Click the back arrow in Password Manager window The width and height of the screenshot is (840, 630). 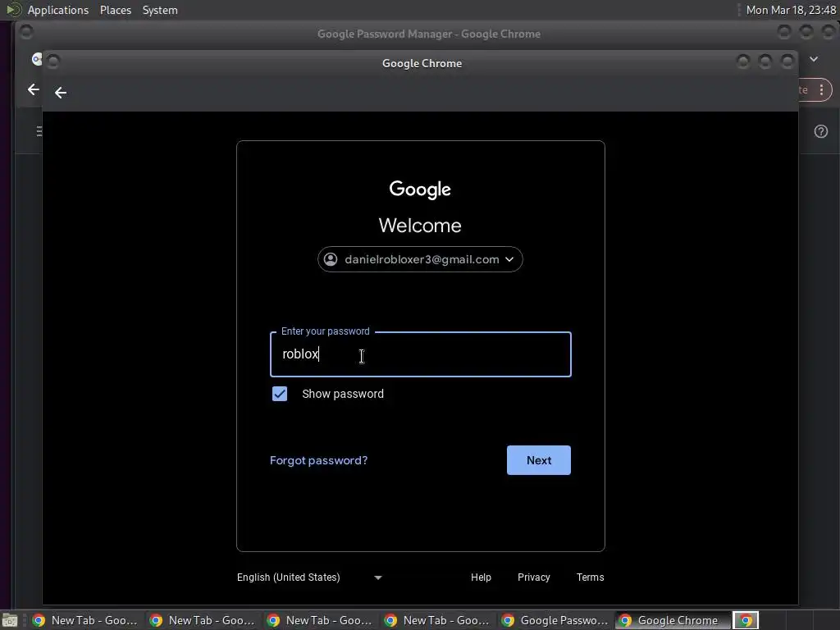point(33,89)
